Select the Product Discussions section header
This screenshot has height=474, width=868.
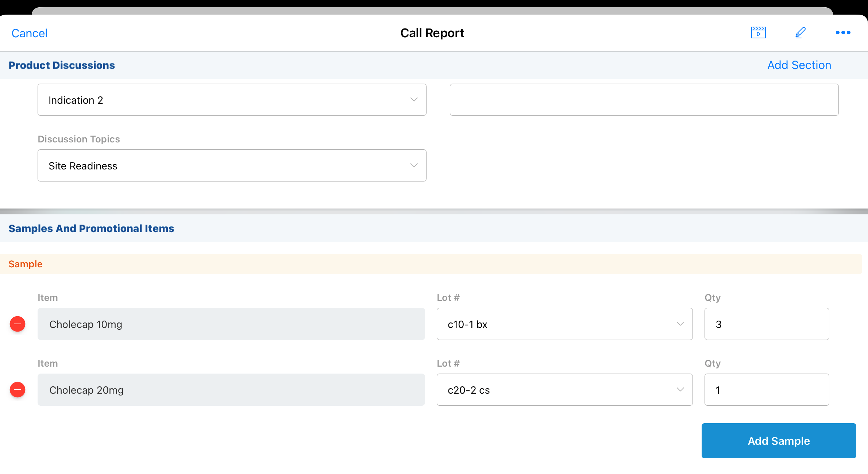click(x=62, y=65)
